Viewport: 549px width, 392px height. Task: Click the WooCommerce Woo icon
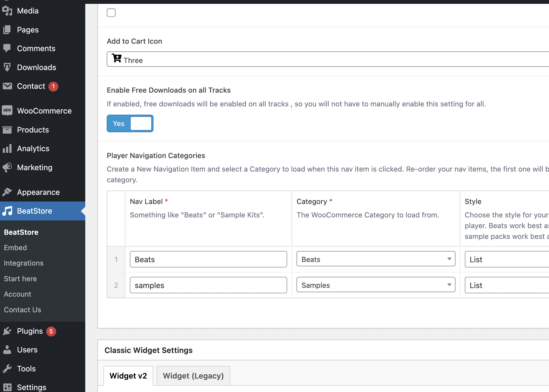tap(7, 111)
